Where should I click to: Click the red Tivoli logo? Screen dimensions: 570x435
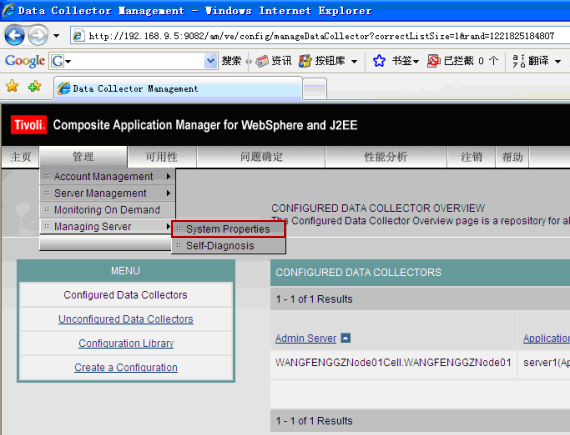29,125
